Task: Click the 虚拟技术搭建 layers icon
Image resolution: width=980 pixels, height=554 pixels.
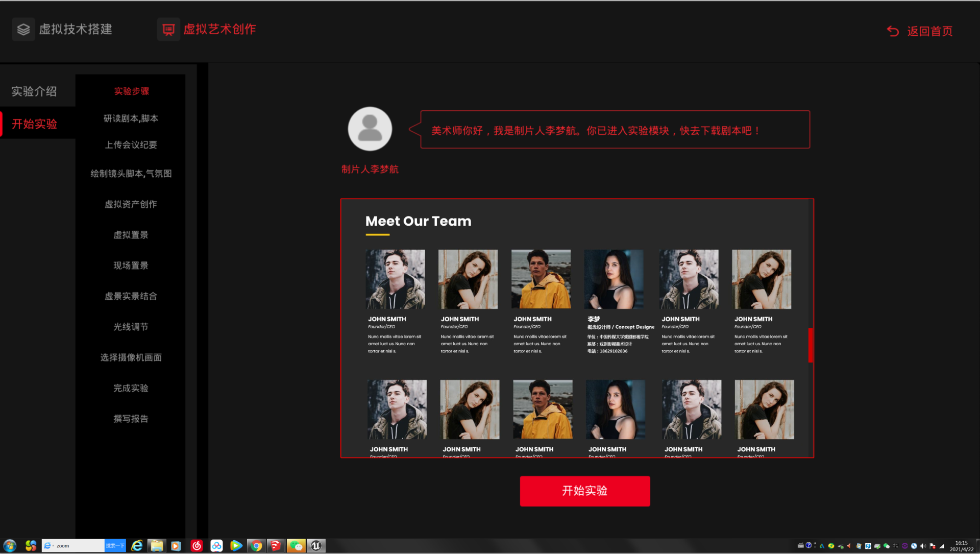Action: click(23, 30)
